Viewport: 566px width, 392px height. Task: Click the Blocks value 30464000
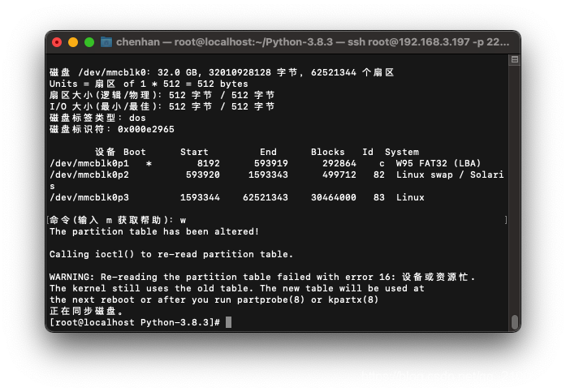coord(334,197)
